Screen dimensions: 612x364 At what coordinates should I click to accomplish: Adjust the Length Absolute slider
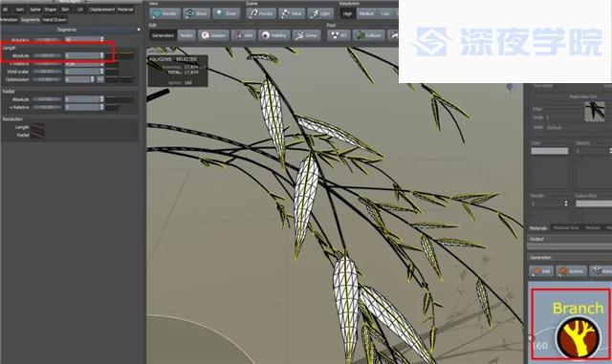[47, 55]
